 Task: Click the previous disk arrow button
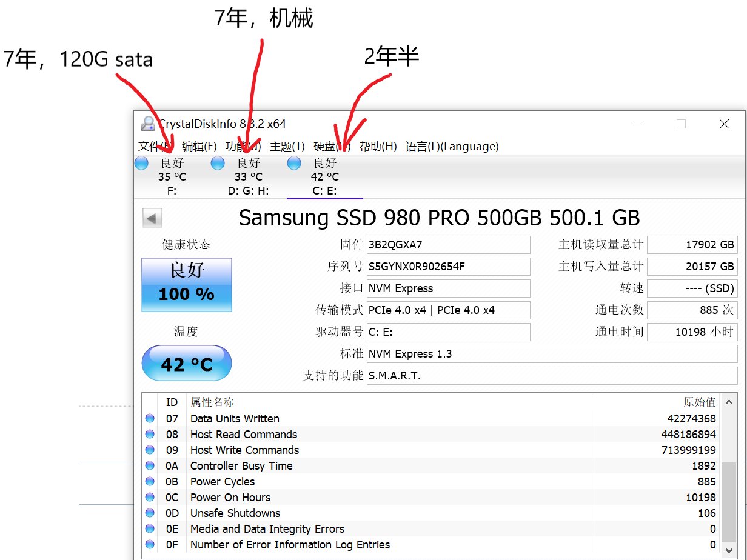(152, 218)
